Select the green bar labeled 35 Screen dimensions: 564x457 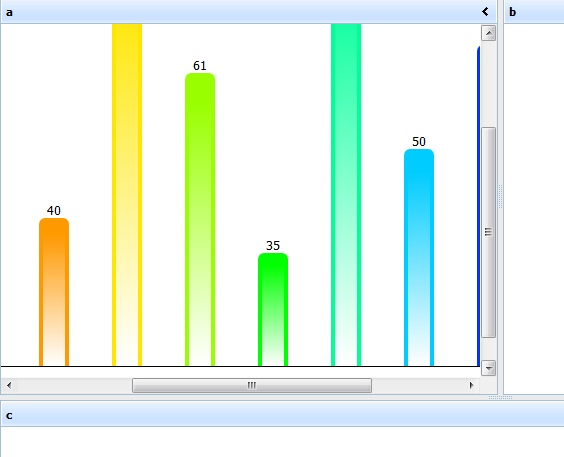(273, 310)
